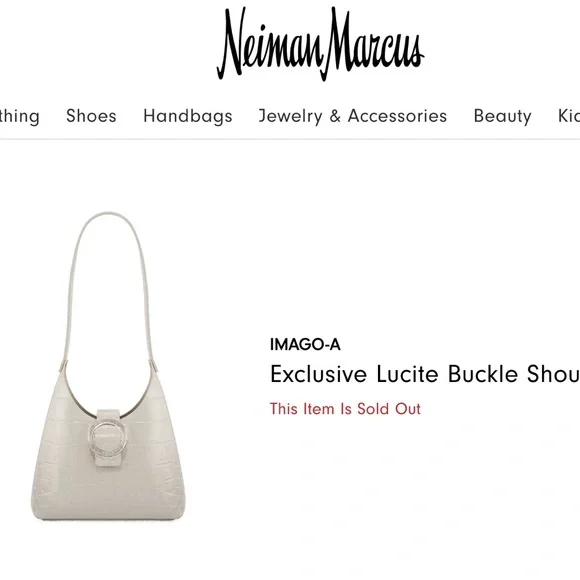Click 'Sold Out' in the red notice
The image size is (580, 580).
[x=389, y=409]
